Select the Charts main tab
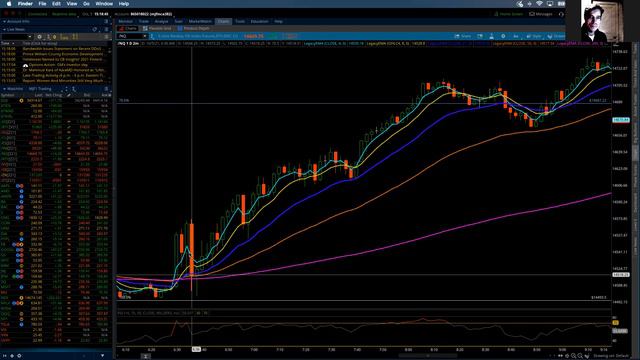 tap(223, 21)
